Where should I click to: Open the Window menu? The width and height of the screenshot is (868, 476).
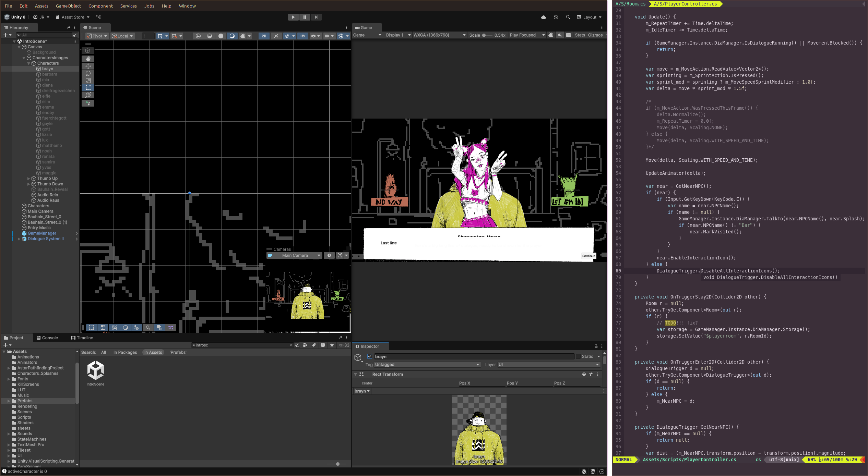click(x=187, y=6)
